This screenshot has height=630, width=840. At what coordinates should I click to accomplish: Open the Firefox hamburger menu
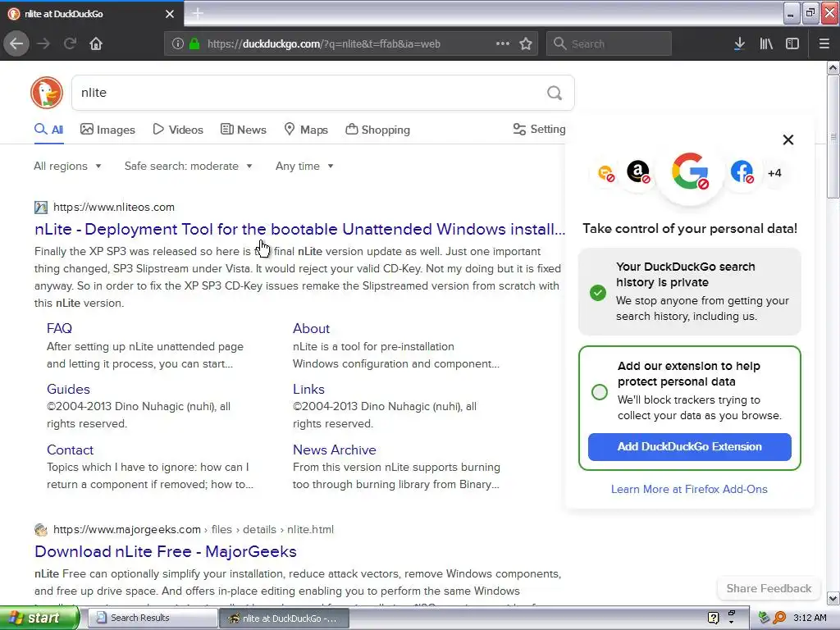[824, 44]
